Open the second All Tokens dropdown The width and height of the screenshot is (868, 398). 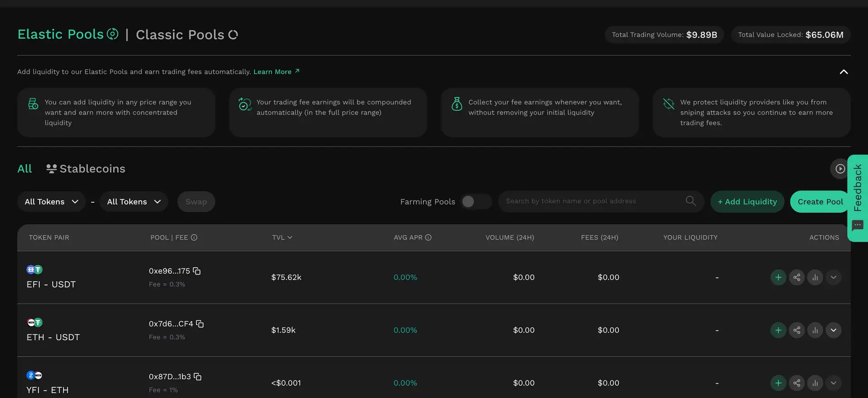[x=134, y=202]
